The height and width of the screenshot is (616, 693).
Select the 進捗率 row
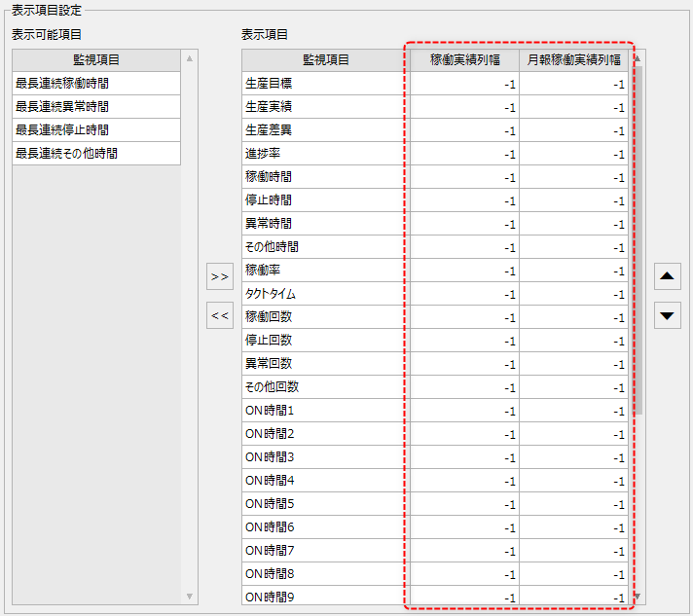[435, 154]
